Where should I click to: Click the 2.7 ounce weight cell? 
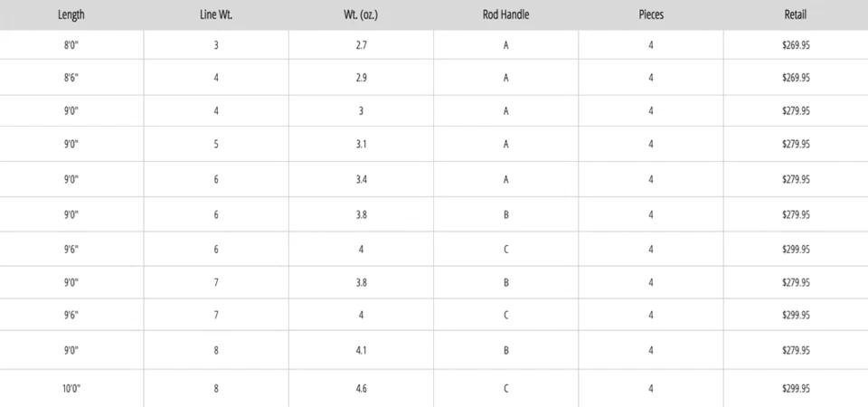coord(361,44)
